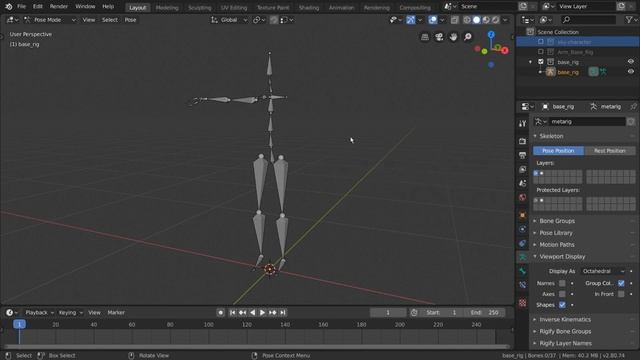The width and height of the screenshot is (640, 360).
Task: Uncheck base_rig collection checkbox in outliner
Action: (541, 62)
